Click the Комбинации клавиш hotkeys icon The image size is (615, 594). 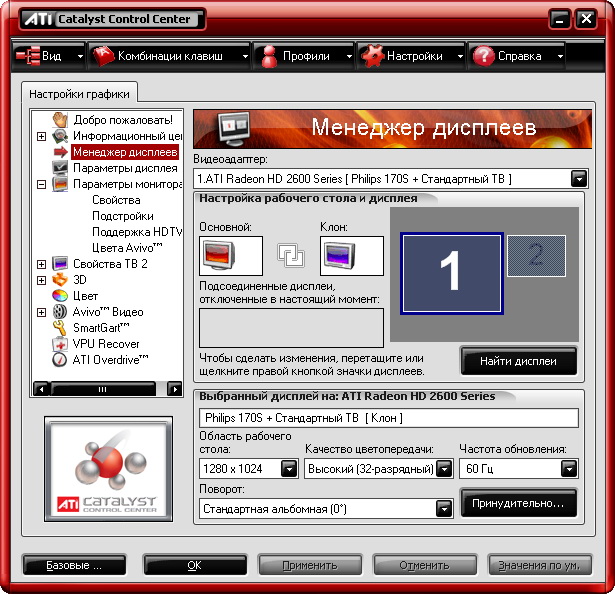point(103,56)
